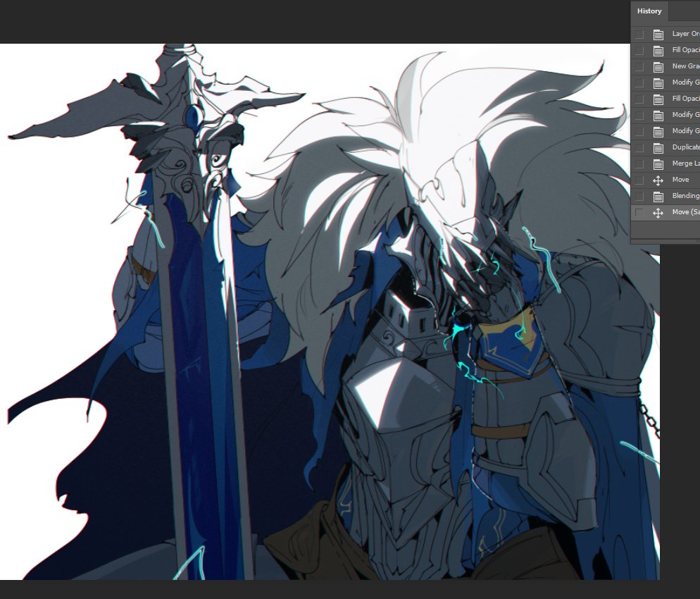
Task: Set history brush source on Layer Order state
Action: pos(639,34)
